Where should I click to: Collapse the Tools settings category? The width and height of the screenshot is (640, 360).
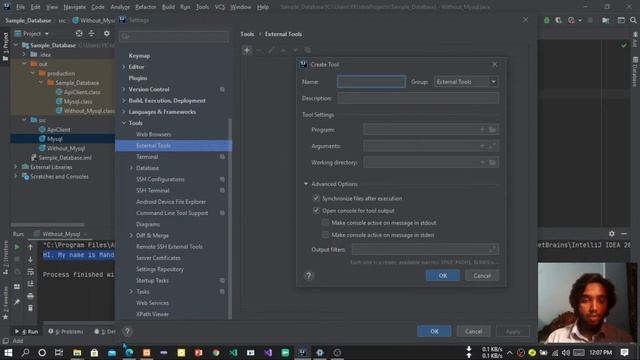pyautogui.click(x=124, y=123)
